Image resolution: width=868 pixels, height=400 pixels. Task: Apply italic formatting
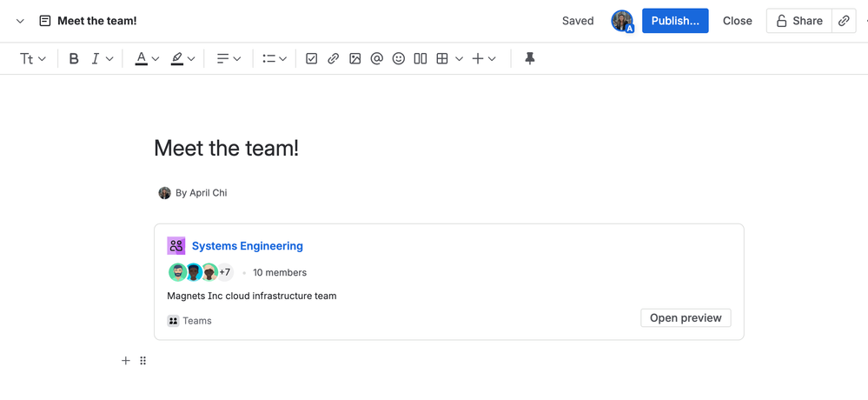point(96,59)
